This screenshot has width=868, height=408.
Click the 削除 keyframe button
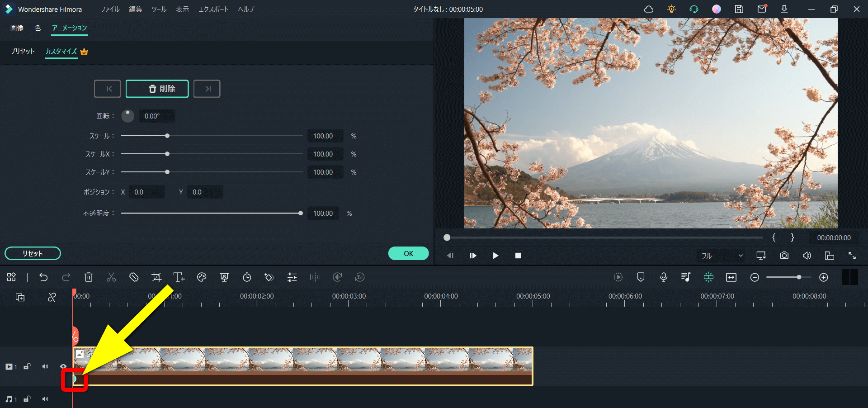pyautogui.click(x=157, y=89)
